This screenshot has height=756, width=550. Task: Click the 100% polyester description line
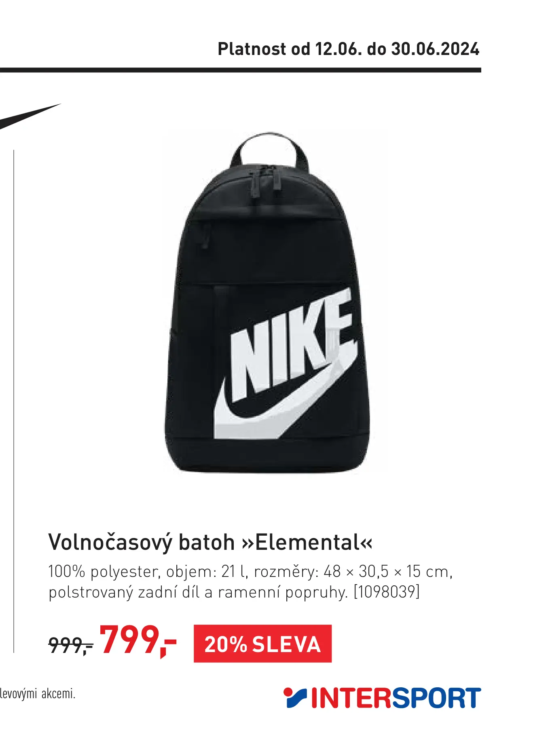[x=250, y=572]
